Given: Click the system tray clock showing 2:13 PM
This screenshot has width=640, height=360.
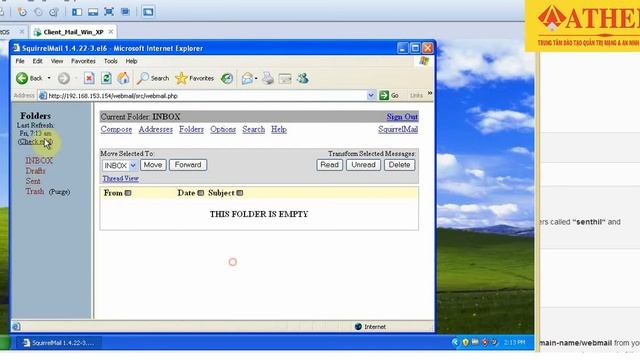Looking at the screenshot, I should (514, 342).
